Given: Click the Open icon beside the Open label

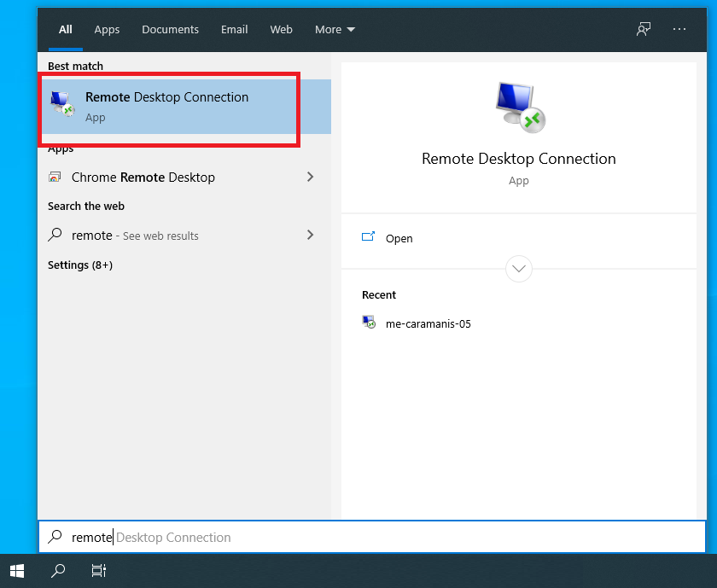Looking at the screenshot, I should click(369, 238).
